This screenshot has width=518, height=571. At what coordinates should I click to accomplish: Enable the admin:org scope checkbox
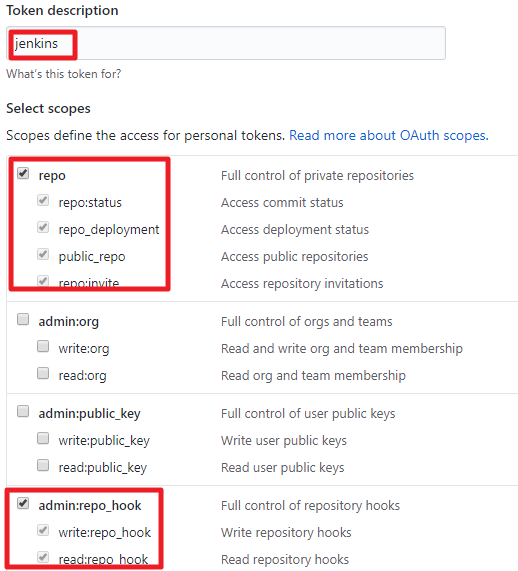pyautogui.click(x=23, y=319)
